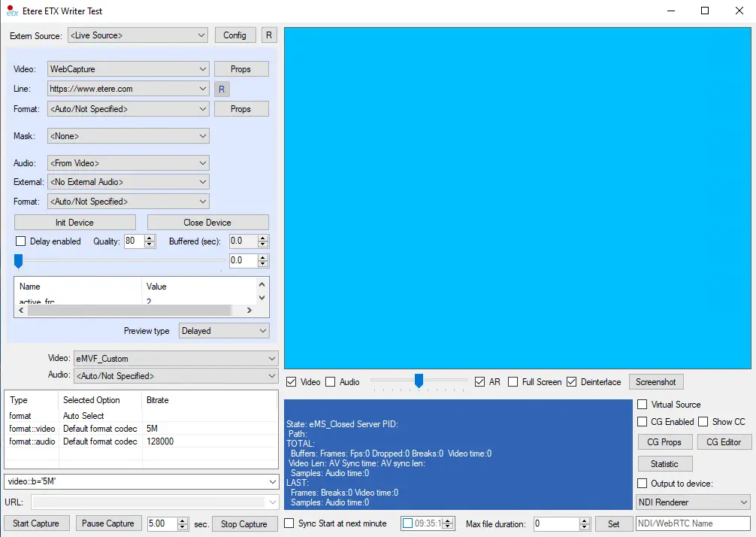Take a Screenshot of the preview
This screenshot has width=756, height=537.
[655, 382]
